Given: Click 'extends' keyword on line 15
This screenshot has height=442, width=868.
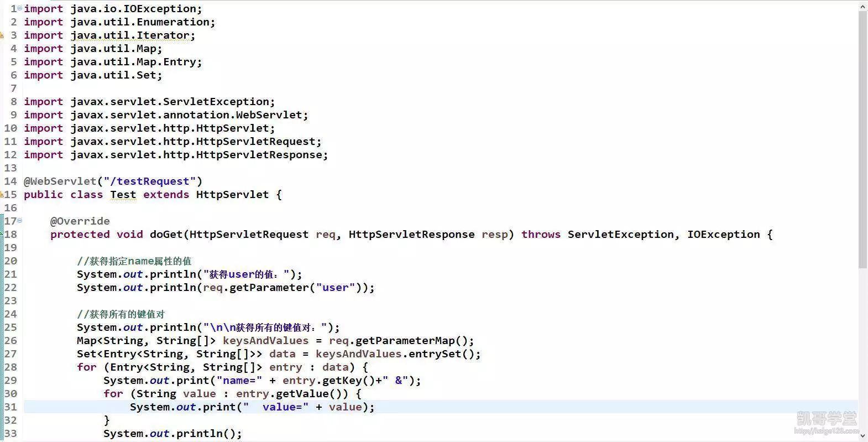Looking at the screenshot, I should pyautogui.click(x=166, y=195).
